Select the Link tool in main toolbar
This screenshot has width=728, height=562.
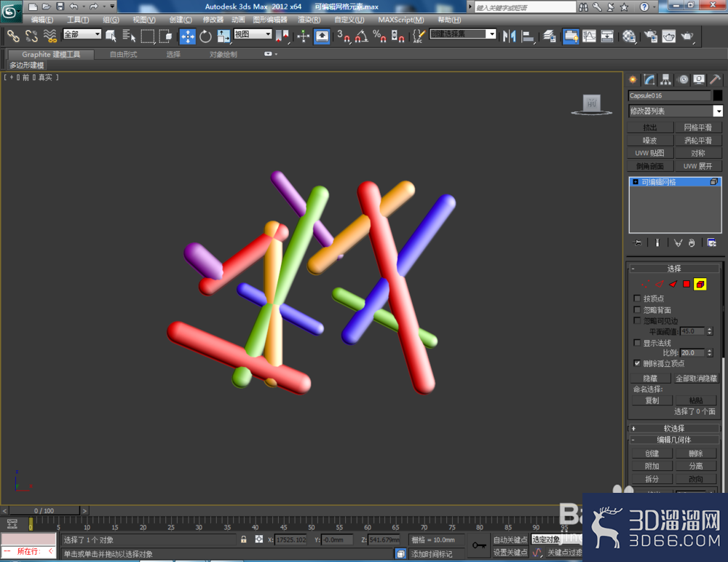point(13,36)
